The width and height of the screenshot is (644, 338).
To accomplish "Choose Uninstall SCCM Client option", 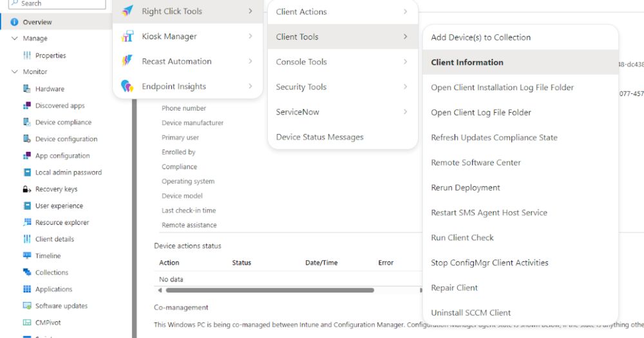I will click(520, 313).
